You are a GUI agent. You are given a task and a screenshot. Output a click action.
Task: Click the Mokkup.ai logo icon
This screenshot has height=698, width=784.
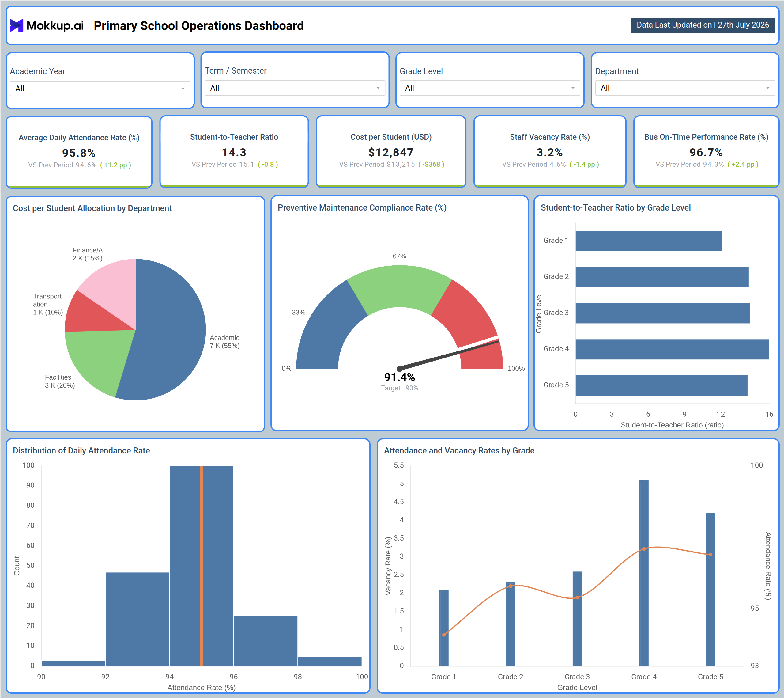(x=17, y=25)
